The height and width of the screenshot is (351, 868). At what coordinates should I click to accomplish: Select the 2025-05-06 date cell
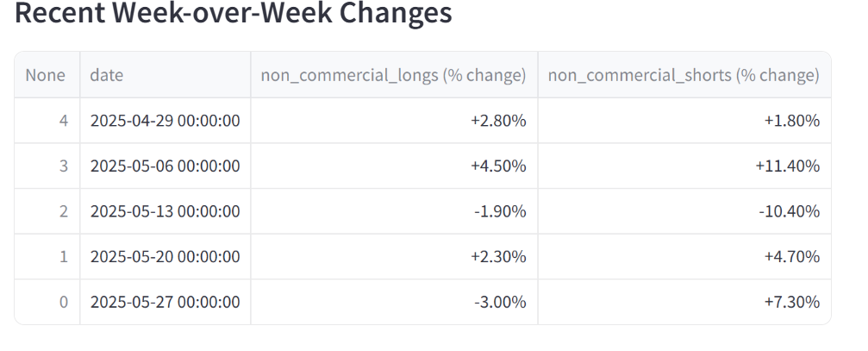[x=165, y=166]
